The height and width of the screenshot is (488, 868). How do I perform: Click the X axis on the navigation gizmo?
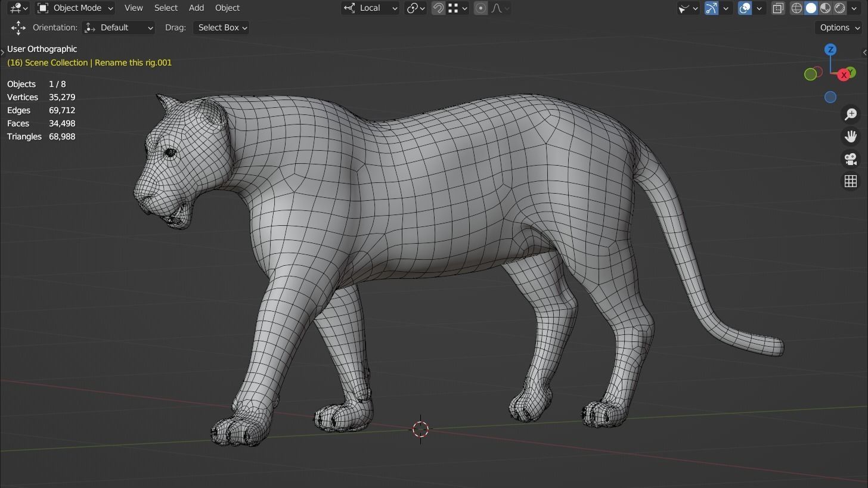[844, 75]
